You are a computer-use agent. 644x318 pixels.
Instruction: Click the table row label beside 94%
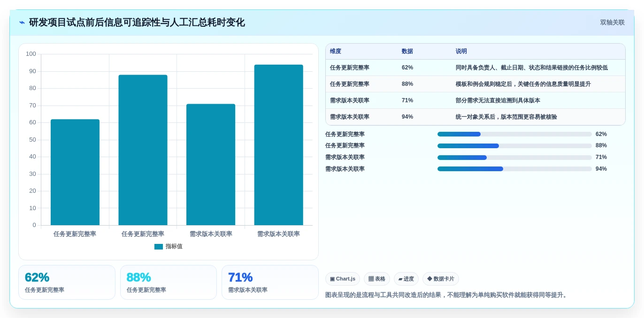(350, 117)
